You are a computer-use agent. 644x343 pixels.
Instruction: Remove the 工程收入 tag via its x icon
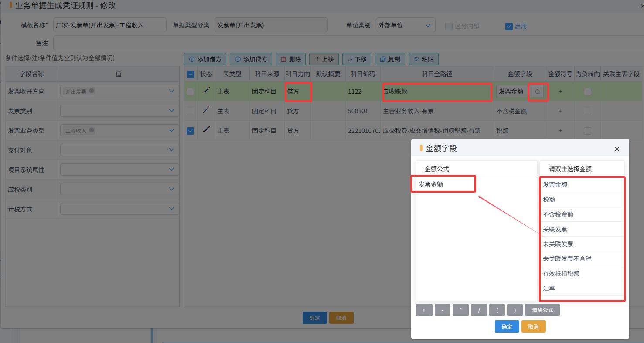(x=91, y=130)
